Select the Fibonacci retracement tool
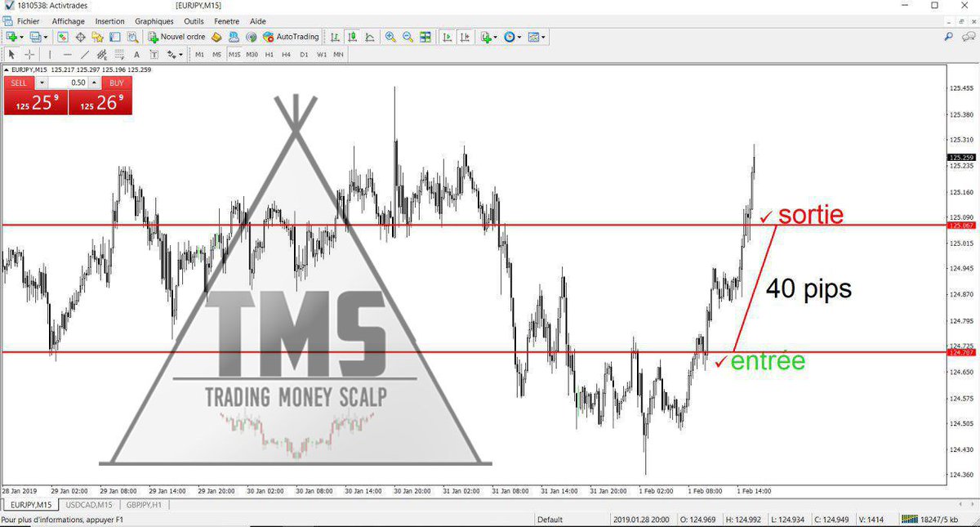The image size is (980, 527). (119, 54)
